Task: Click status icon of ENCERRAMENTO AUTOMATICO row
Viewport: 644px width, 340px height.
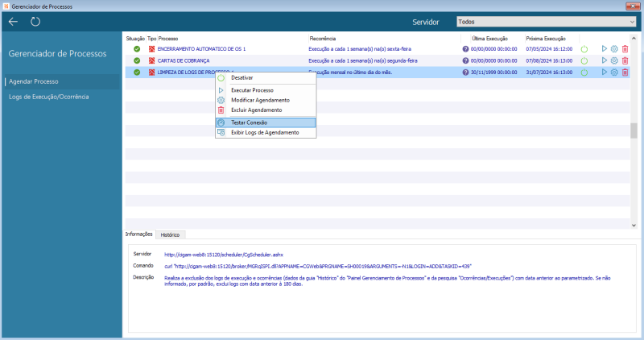Action: 137,49
